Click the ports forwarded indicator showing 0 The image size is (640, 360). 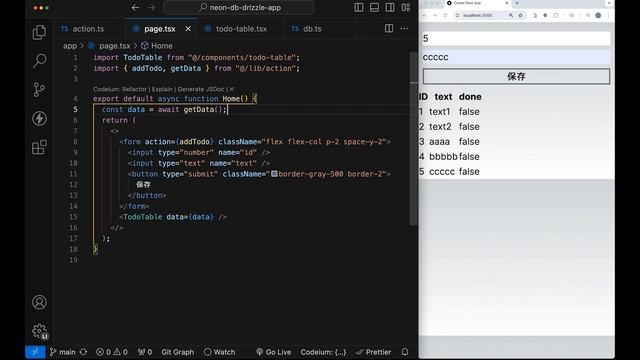tap(145, 352)
